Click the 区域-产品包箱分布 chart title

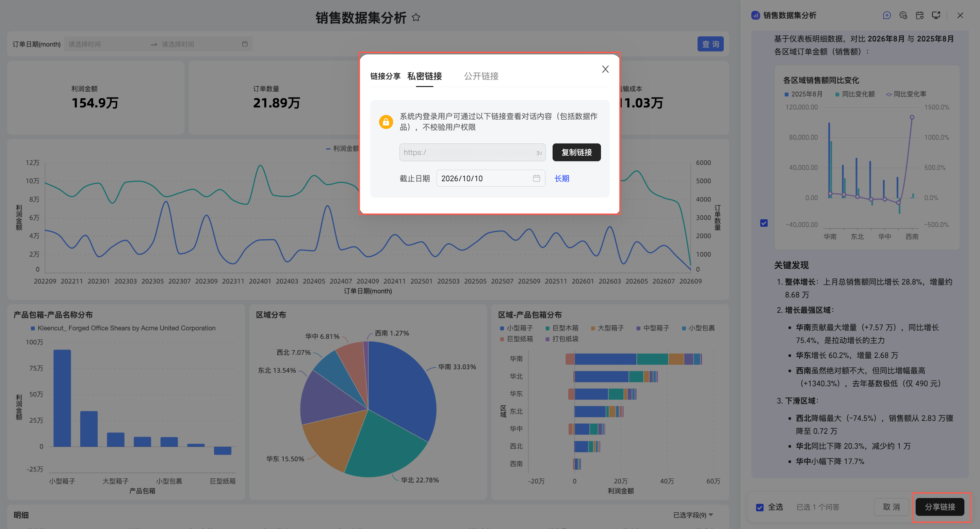[530, 315]
